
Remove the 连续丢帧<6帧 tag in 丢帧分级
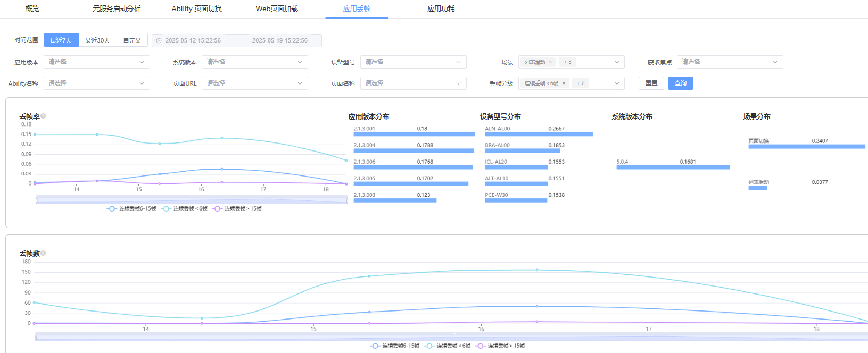(x=564, y=83)
